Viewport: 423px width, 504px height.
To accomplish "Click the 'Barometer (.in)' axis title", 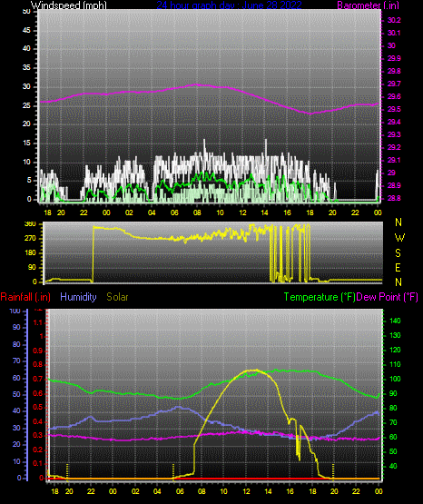I will [368, 5].
